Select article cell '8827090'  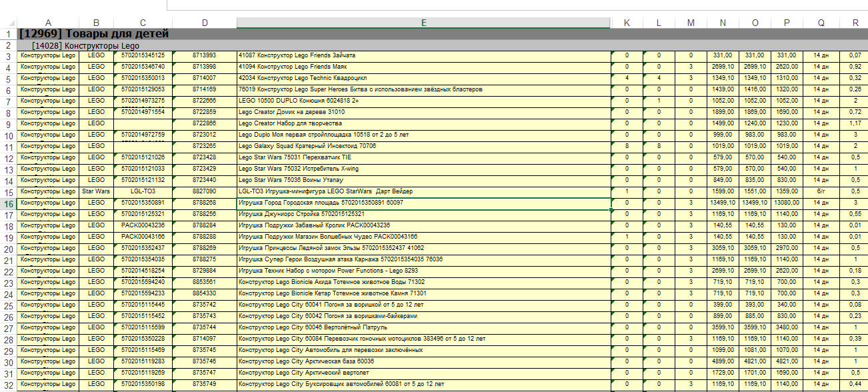pos(205,191)
